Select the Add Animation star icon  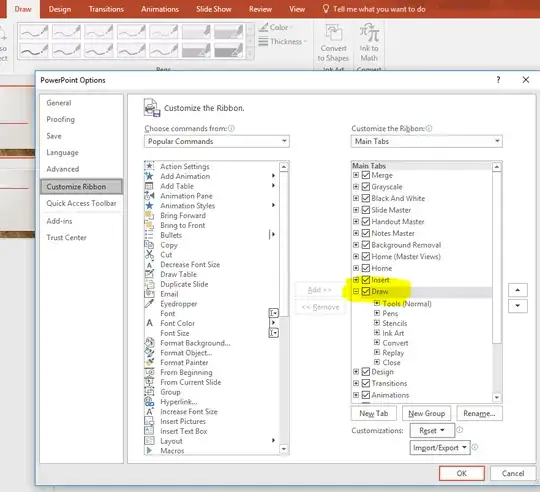[149, 176]
